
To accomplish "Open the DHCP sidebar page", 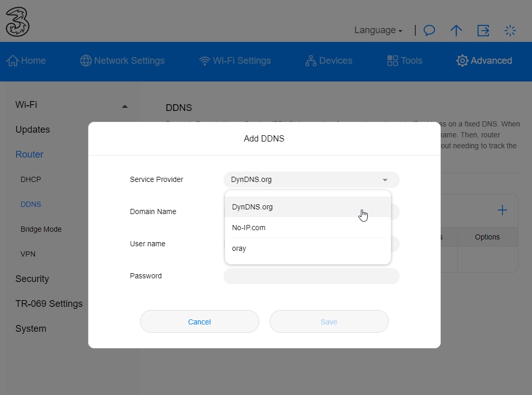I will 31,179.
